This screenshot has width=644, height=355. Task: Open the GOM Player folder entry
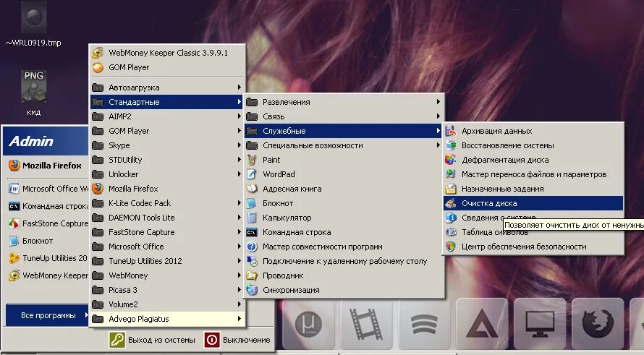point(166,131)
